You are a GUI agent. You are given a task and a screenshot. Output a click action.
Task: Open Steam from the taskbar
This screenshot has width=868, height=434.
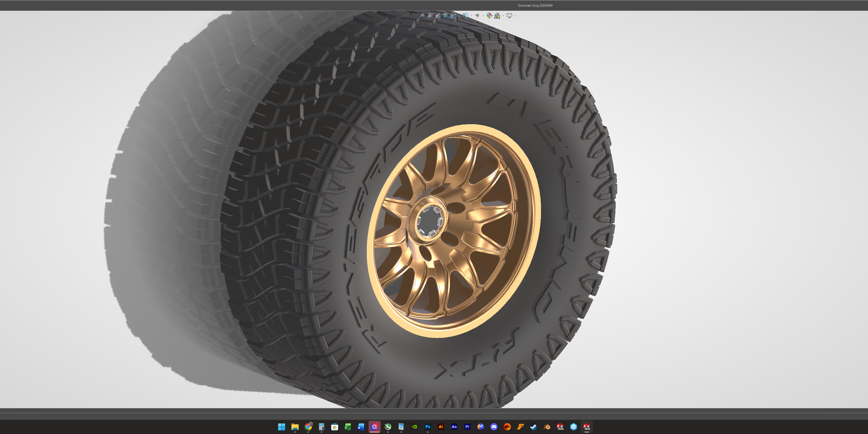534,427
